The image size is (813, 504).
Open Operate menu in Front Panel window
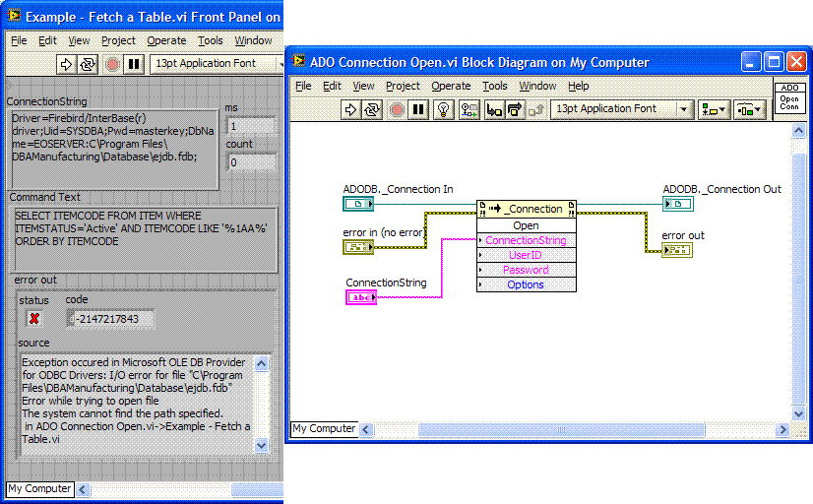pyautogui.click(x=166, y=40)
